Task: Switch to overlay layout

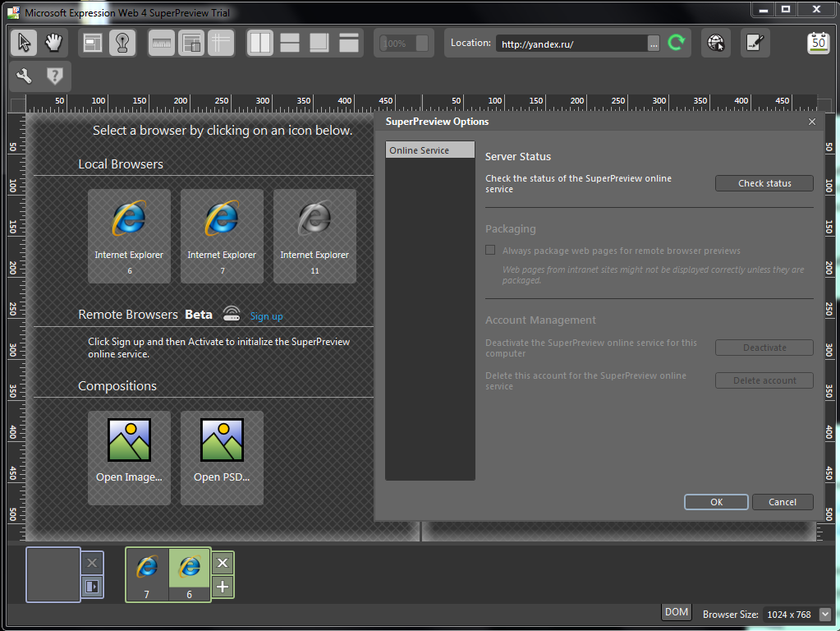Action: pos(319,43)
